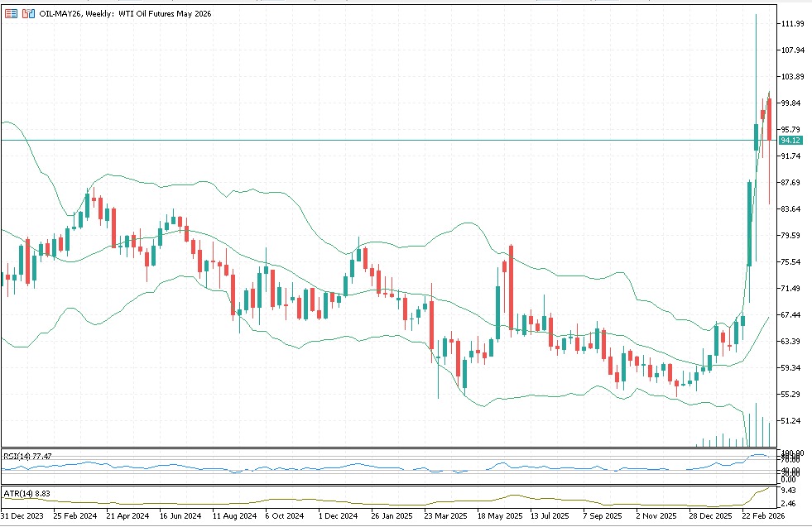Click the 103.89 price axis label
The image size is (812, 527).
793,77
